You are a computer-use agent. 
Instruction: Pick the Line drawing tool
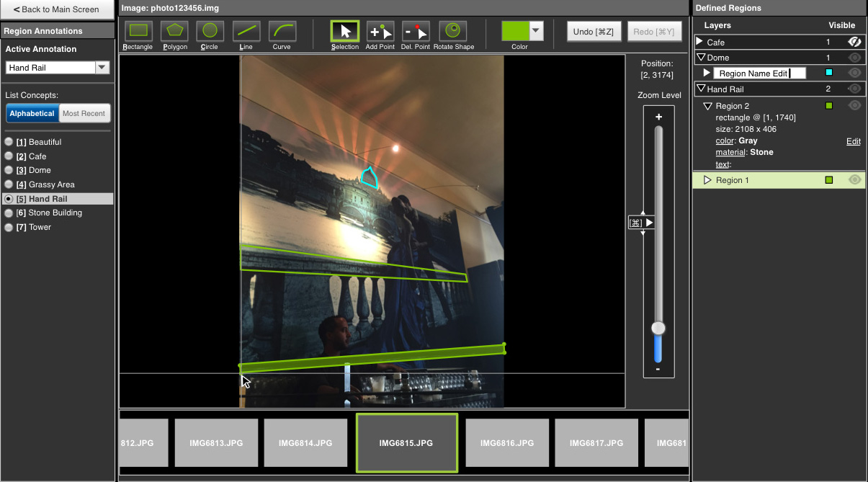[x=246, y=31]
